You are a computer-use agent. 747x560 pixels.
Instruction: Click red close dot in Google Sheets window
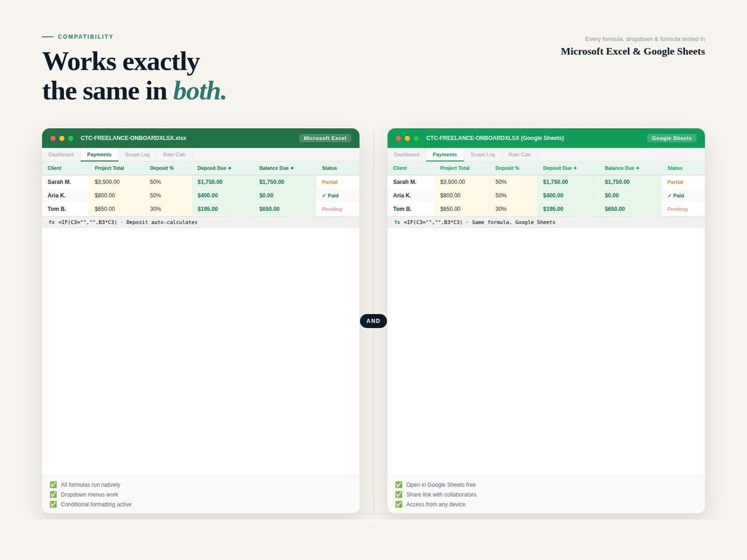pyautogui.click(x=398, y=138)
